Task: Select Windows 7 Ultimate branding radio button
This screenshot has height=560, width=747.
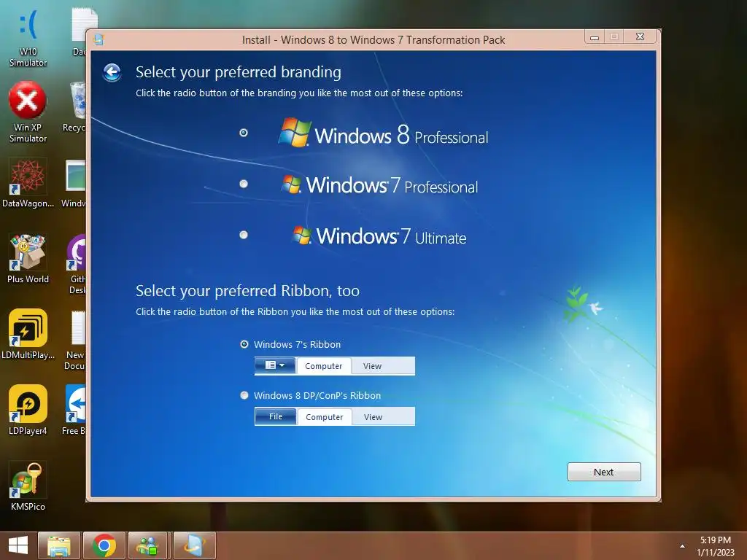Action: pos(244,235)
